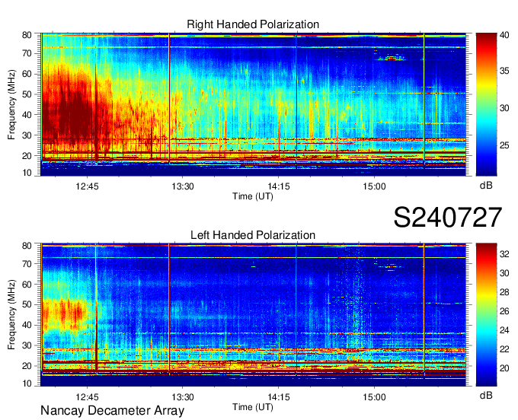Viewport: 518px width, 420px height.
Task: Click the 22 value on Left Handed colorbar
Action: tap(504, 349)
